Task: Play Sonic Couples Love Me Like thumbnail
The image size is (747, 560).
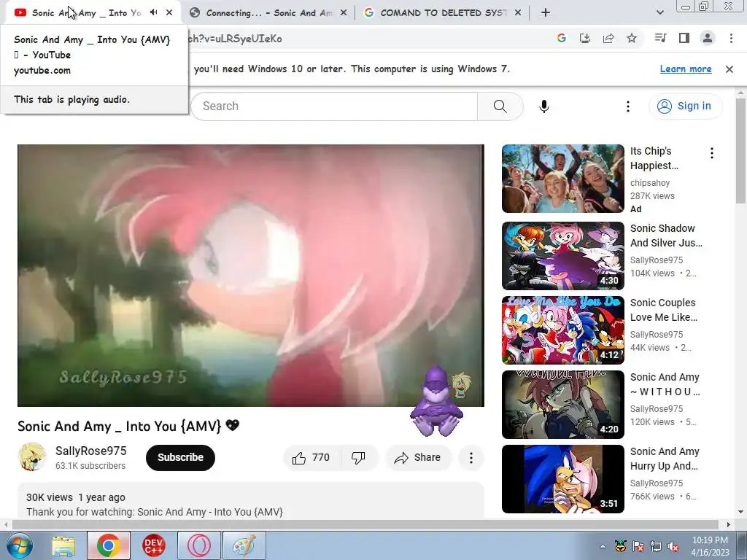Action: click(x=562, y=330)
